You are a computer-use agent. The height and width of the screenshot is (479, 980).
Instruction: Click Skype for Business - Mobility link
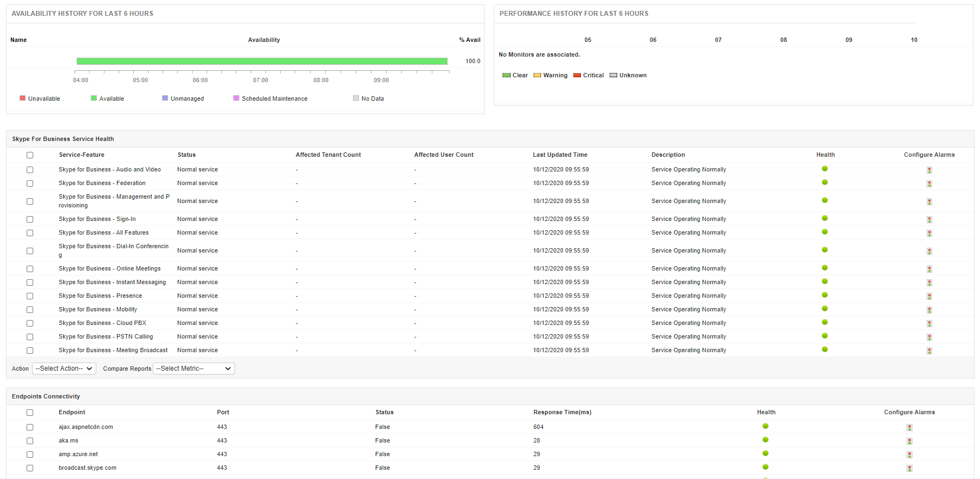click(x=98, y=309)
